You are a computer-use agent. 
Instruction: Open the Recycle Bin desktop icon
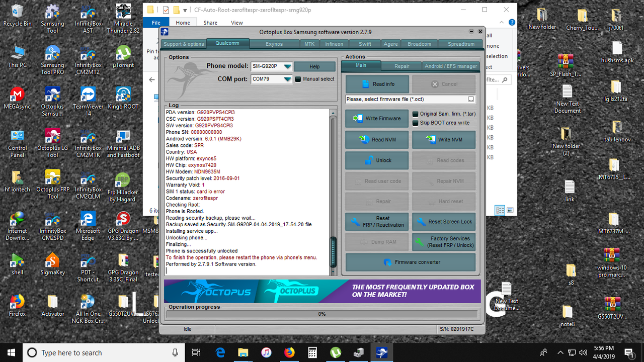(x=17, y=15)
